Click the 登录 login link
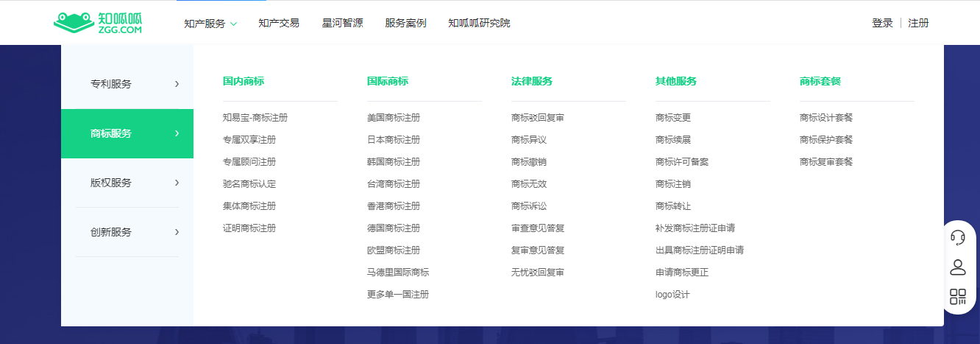 coord(882,23)
